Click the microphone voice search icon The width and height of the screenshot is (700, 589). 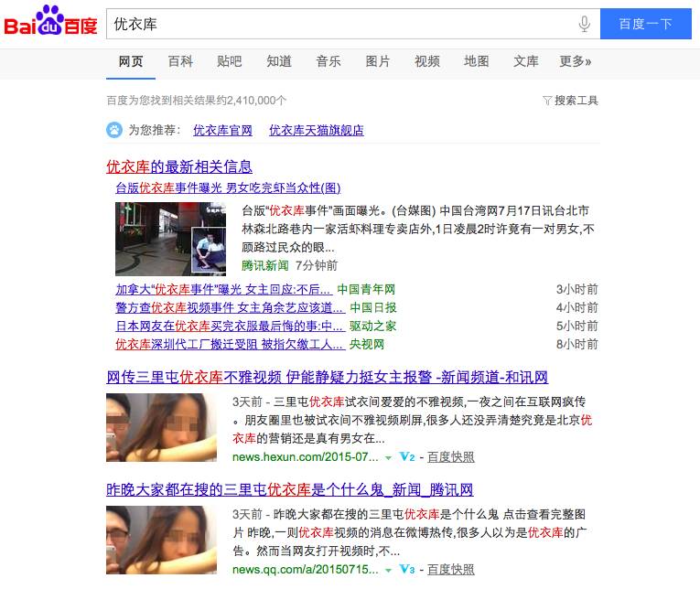point(584,24)
